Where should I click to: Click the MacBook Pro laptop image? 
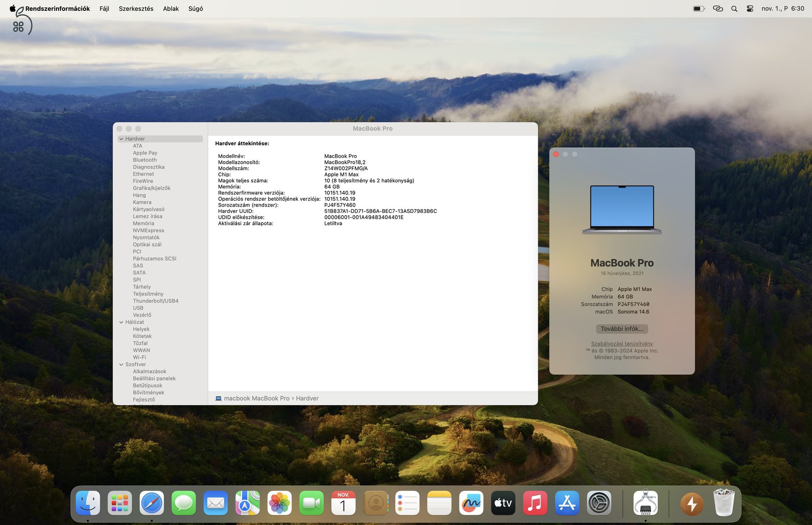tap(622, 210)
